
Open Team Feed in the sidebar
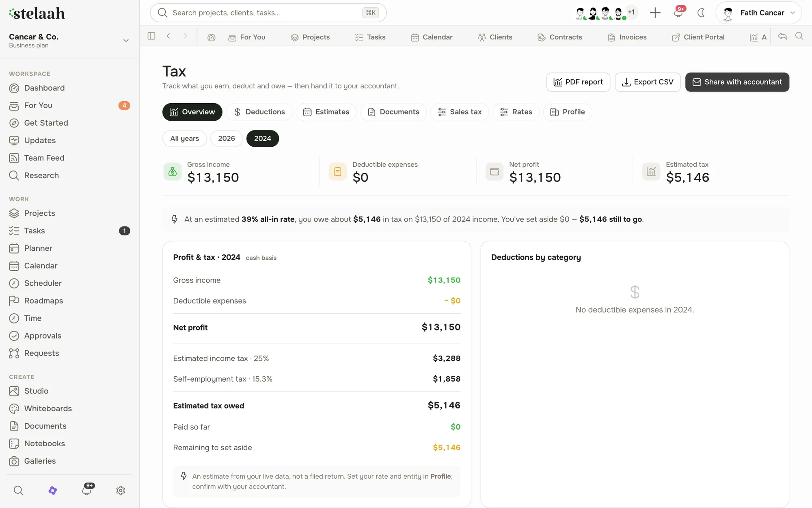pyautogui.click(x=69, y=158)
